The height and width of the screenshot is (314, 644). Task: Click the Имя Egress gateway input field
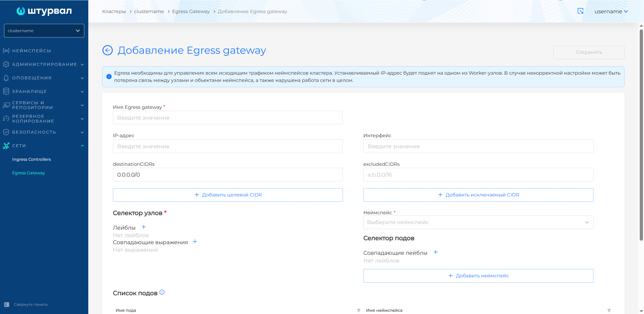[x=228, y=118]
